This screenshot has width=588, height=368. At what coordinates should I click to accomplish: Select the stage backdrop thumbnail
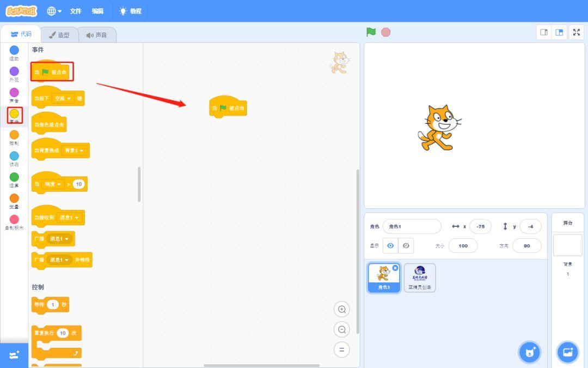click(568, 245)
